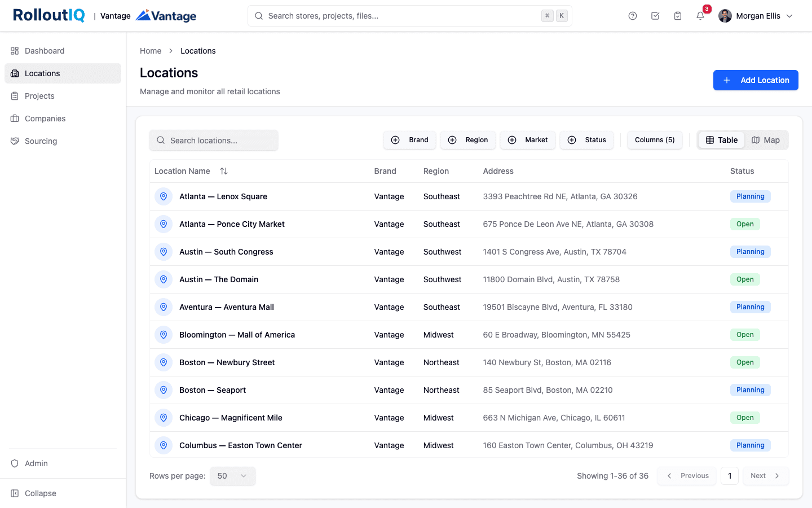This screenshot has width=812, height=508.
Task: Click pin icon for Chicago — Magnificent Mile
Action: click(x=164, y=418)
